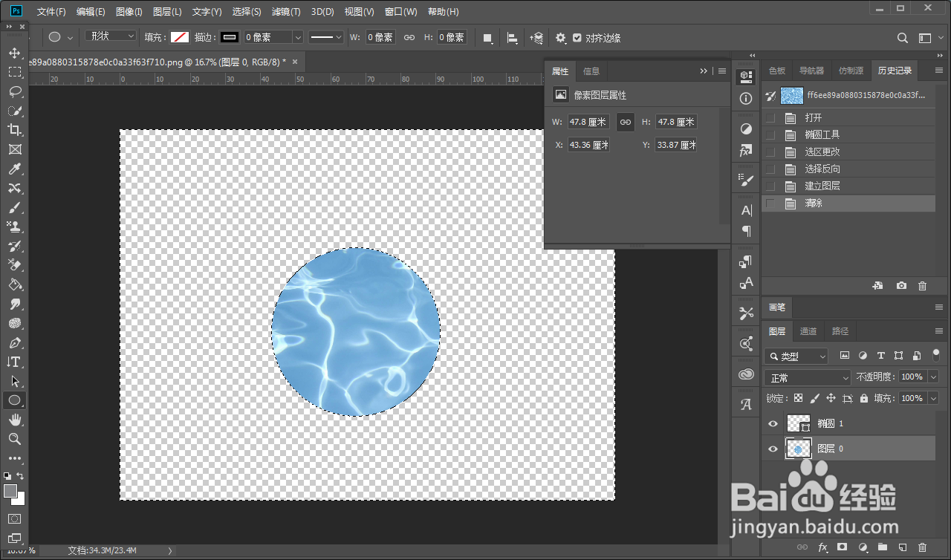Open the fill 100% dropdown arrow
Screen dimensions: 951x560
[934, 398]
